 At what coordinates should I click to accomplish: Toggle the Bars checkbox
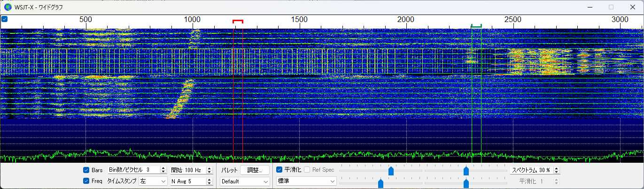click(86, 170)
